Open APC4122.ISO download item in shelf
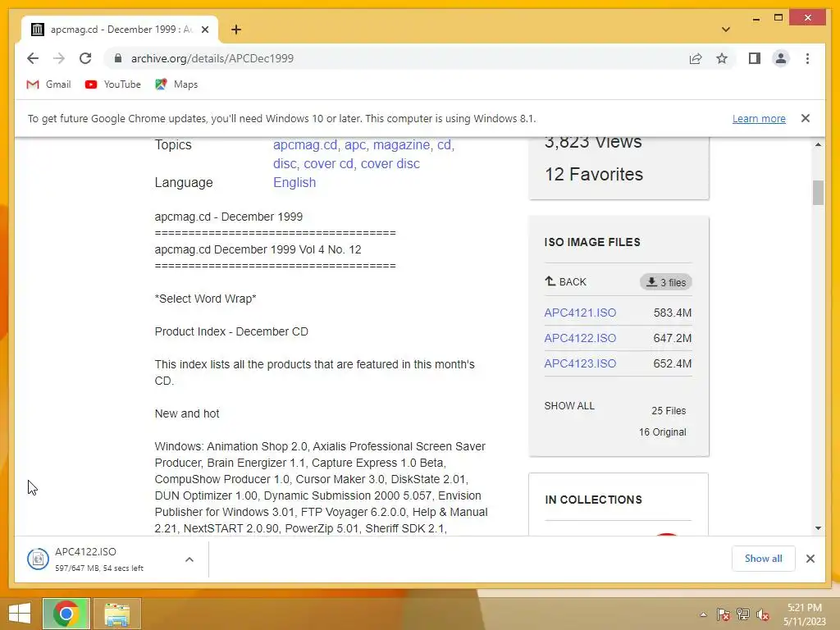 pos(98,559)
